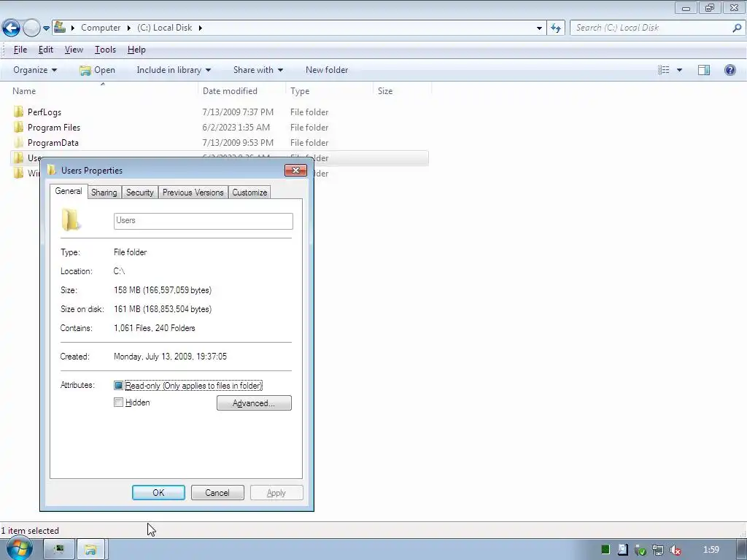The height and width of the screenshot is (560, 747).
Task: Select the PerfLogs folder icon
Action: coord(18,112)
